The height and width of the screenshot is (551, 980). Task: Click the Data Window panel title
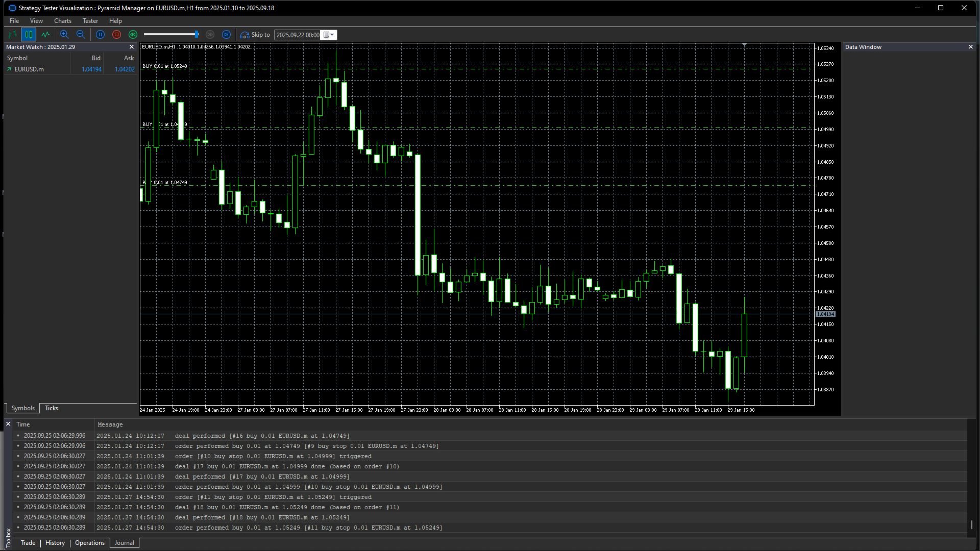pos(863,47)
